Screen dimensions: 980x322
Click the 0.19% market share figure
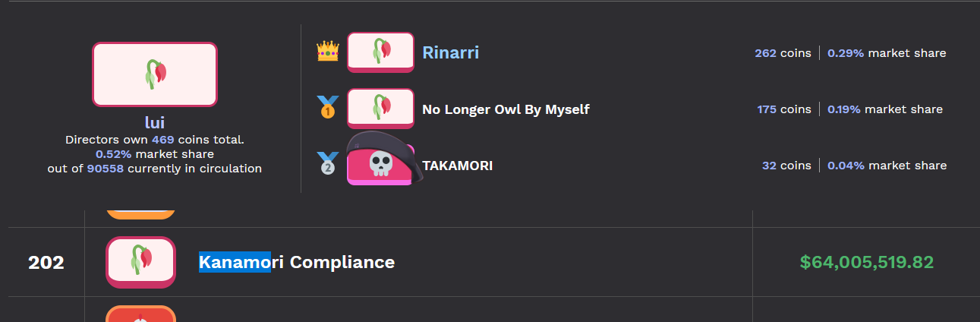pyautogui.click(x=844, y=109)
